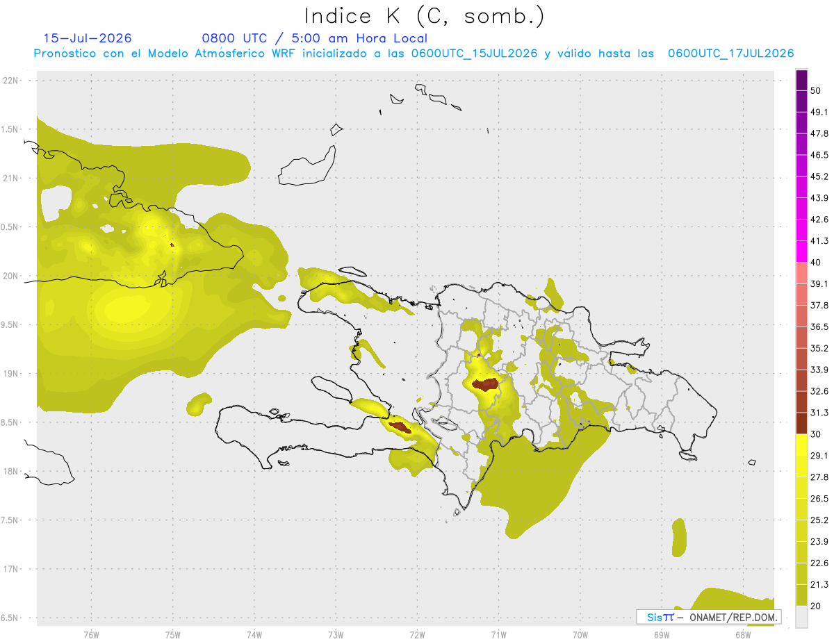This screenshot has height=644, width=834.
Task: Click colorbar label "21.3"
Action: tap(819, 584)
